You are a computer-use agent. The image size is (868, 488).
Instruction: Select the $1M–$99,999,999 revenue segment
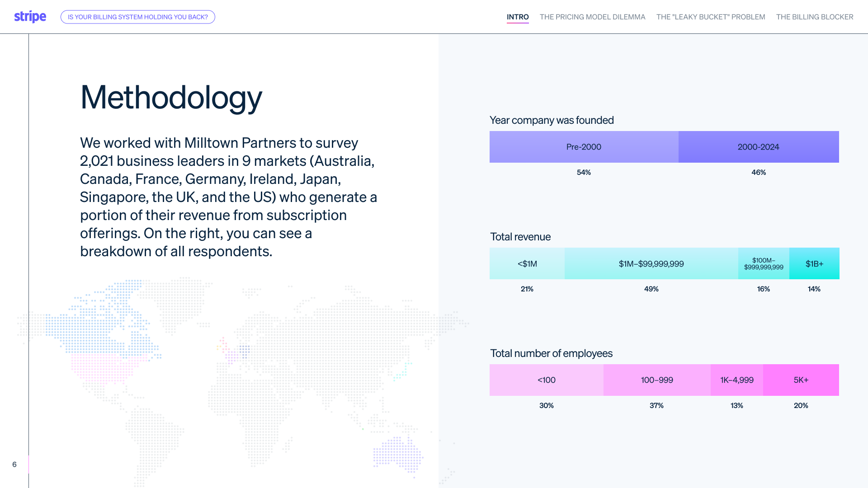click(x=651, y=263)
